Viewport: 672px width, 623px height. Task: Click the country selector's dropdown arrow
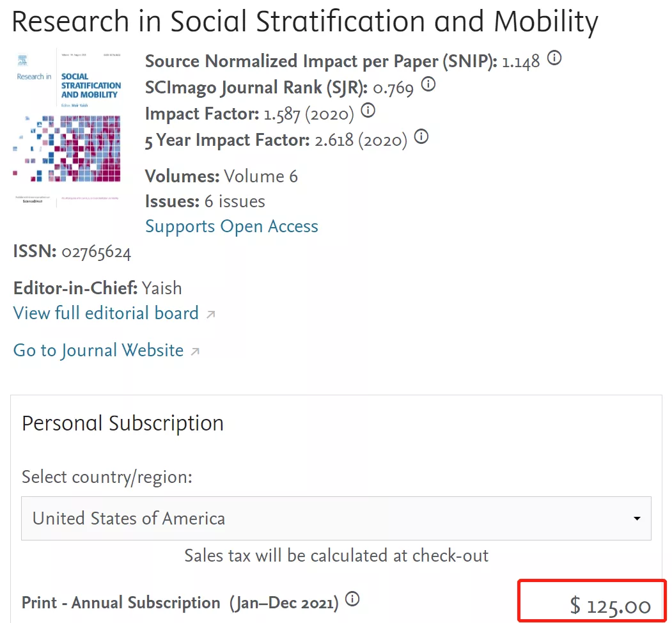[637, 518]
